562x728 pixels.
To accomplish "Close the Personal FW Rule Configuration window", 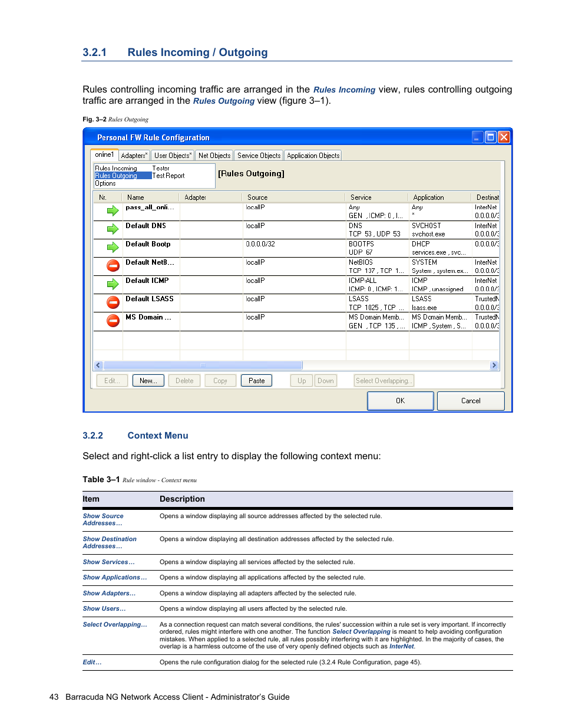I will pyautogui.click(x=504, y=137).
